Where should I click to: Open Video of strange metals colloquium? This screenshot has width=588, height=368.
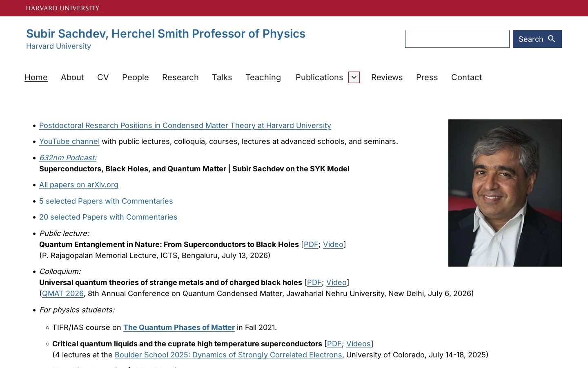[336, 283]
